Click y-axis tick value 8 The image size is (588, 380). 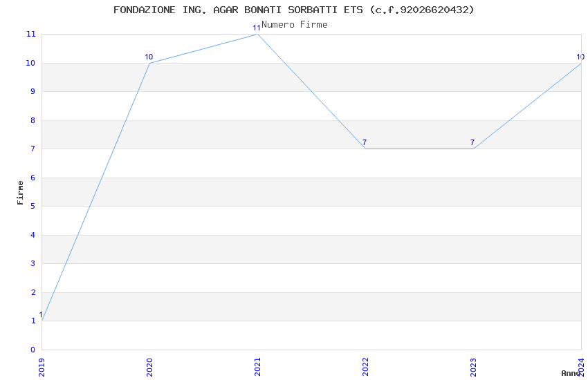pyautogui.click(x=33, y=120)
